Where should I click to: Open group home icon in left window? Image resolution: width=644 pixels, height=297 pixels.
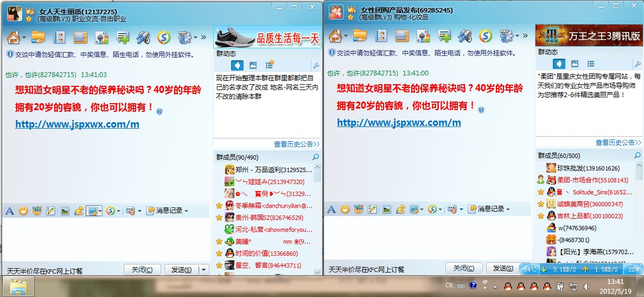[x=14, y=37]
